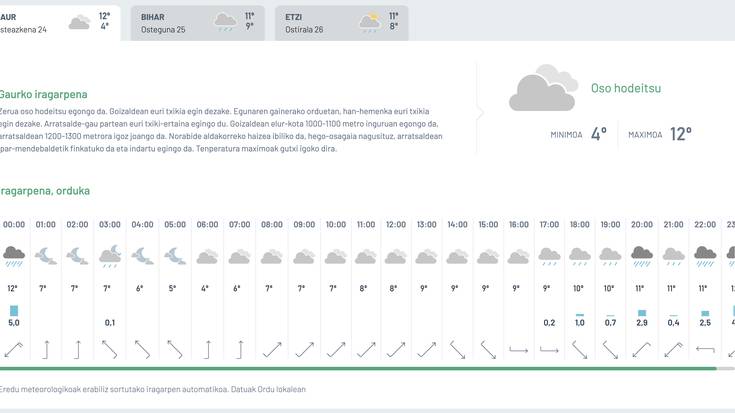Click the 2,9 precipitation value at 20:00

[642, 323]
